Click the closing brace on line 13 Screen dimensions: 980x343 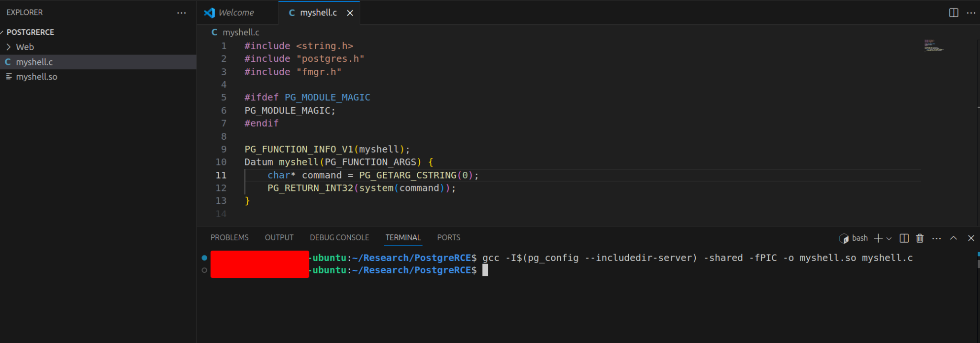(247, 201)
